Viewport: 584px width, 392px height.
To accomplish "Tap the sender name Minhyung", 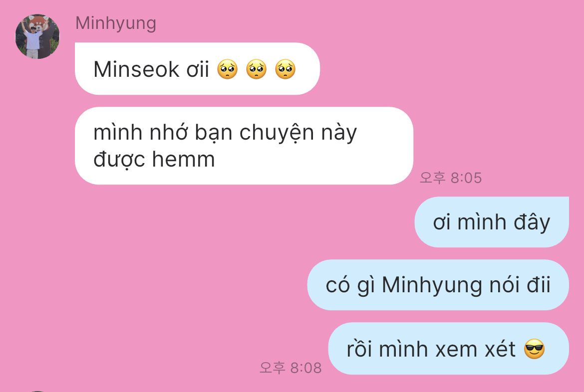I will (x=116, y=23).
